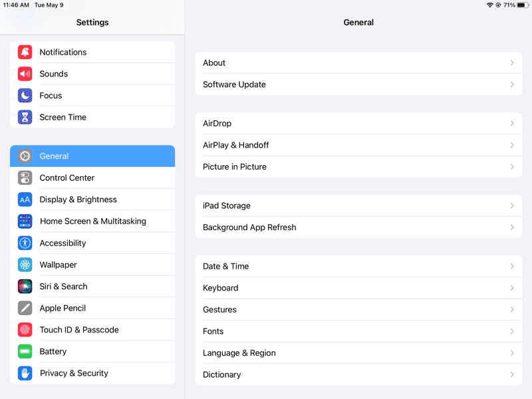Open Home Screen & Multitasking settings
The height and width of the screenshot is (399, 532).
coord(92,221)
